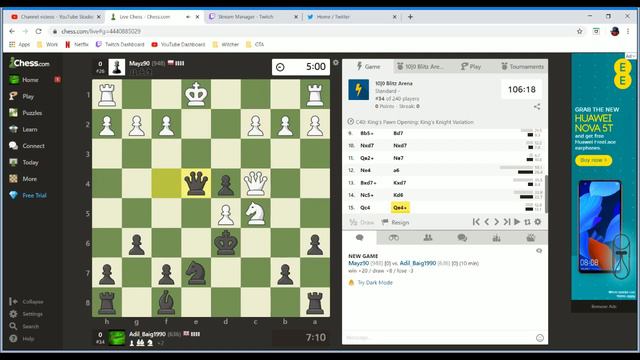Screen dimensions: 640x360
Task: Open Puzzles in the sidebar
Action: pyautogui.click(x=32, y=113)
